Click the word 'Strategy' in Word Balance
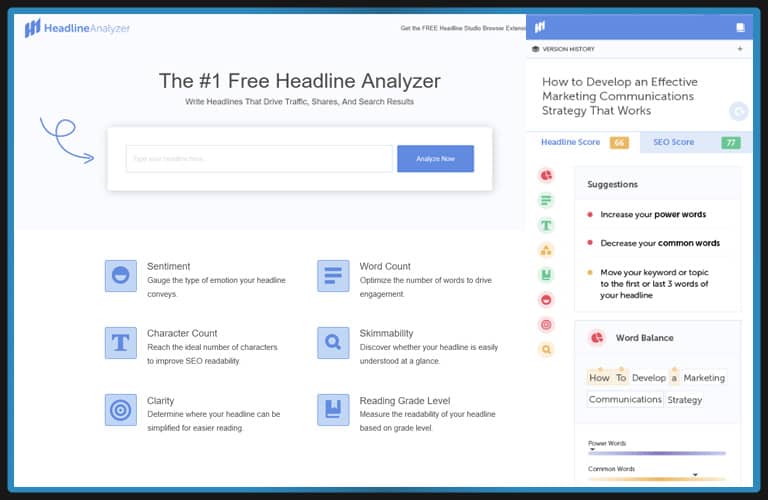Viewport: 768px width, 500px height. click(684, 400)
